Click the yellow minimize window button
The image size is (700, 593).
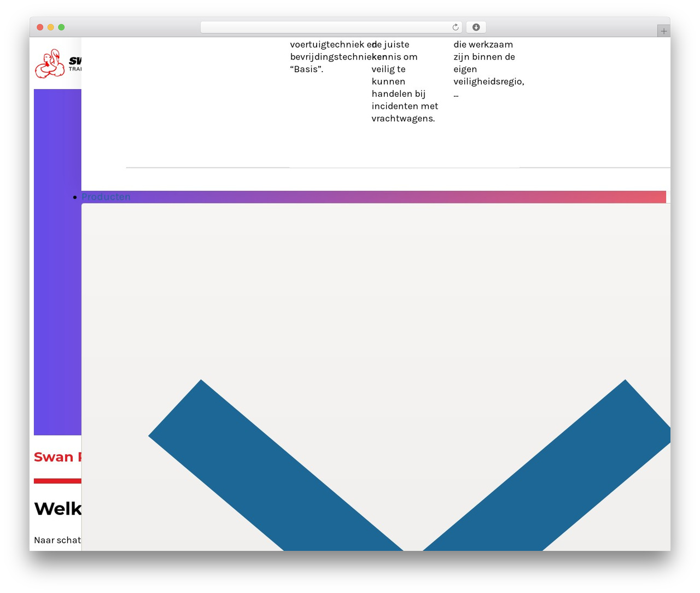[x=50, y=27]
